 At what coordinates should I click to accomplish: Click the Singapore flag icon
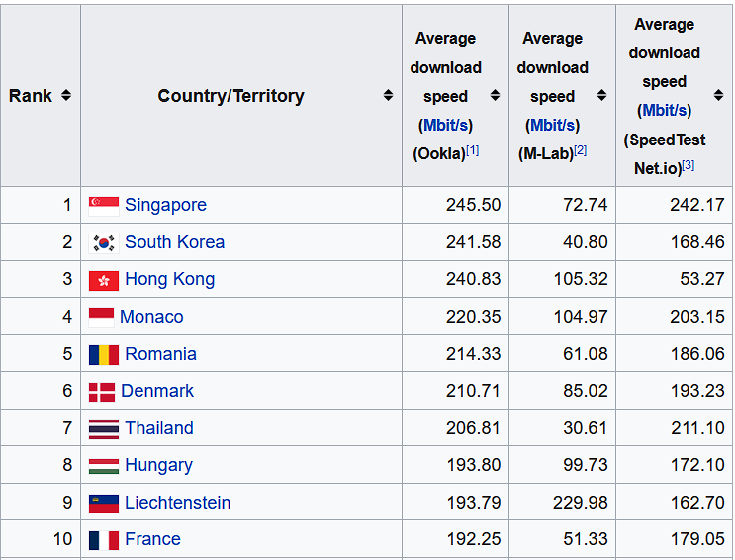(104, 206)
